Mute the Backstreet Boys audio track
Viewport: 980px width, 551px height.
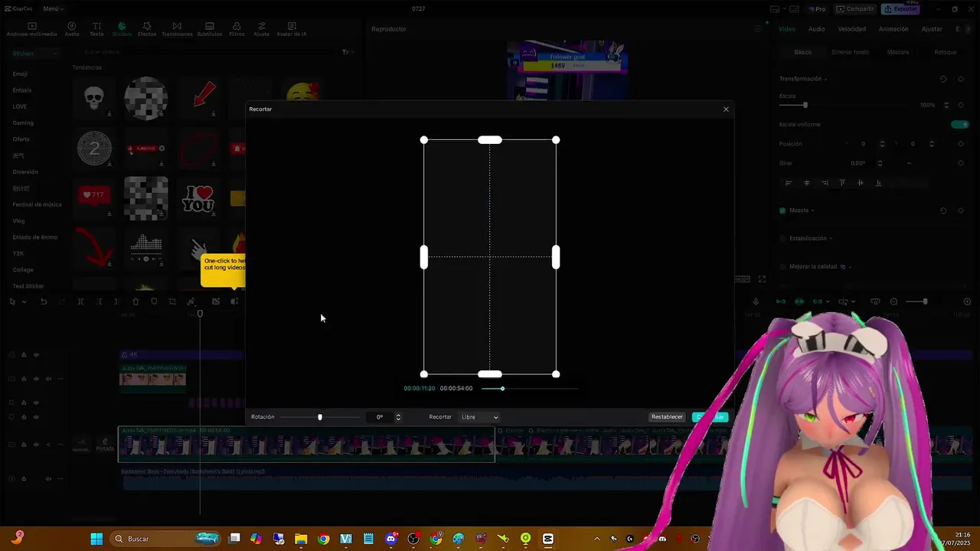pos(48,479)
